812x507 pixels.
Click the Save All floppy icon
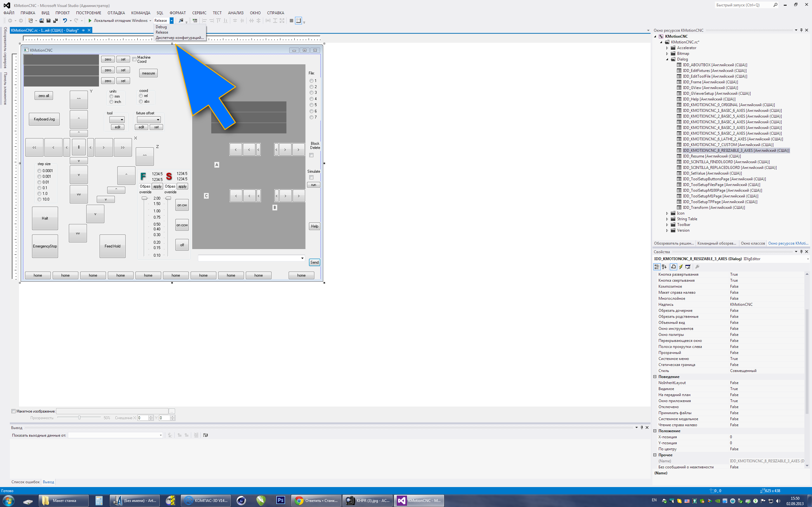[56, 21]
